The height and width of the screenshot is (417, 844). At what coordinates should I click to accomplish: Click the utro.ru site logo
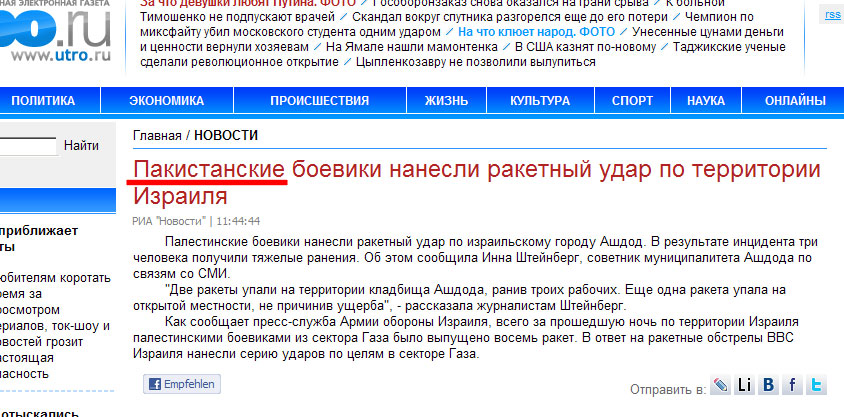55,32
